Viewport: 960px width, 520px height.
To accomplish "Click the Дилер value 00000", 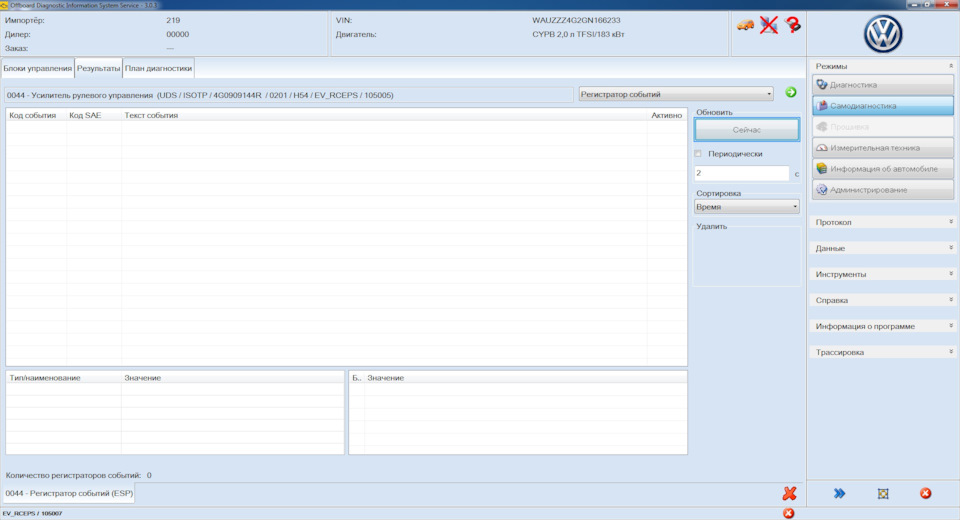I will [178, 34].
